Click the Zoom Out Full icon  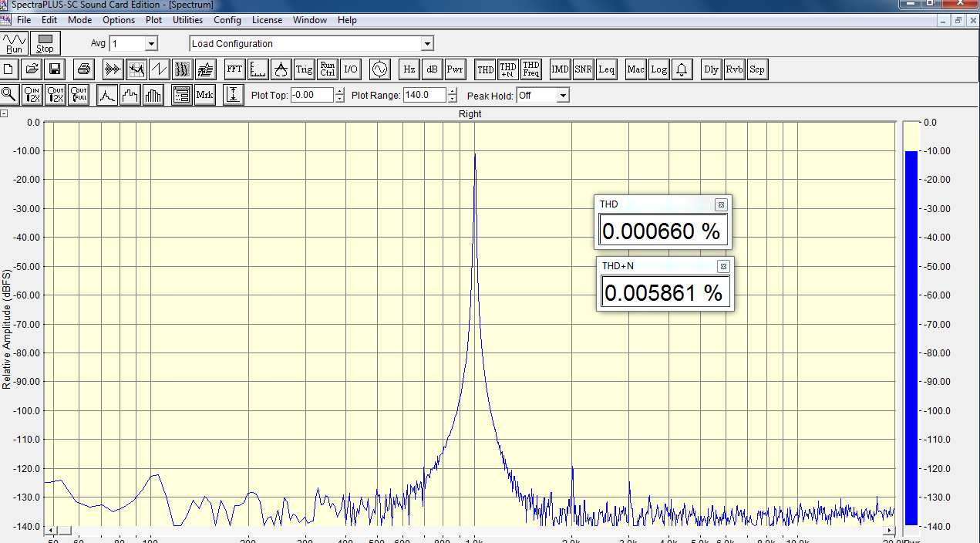click(x=79, y=95)
